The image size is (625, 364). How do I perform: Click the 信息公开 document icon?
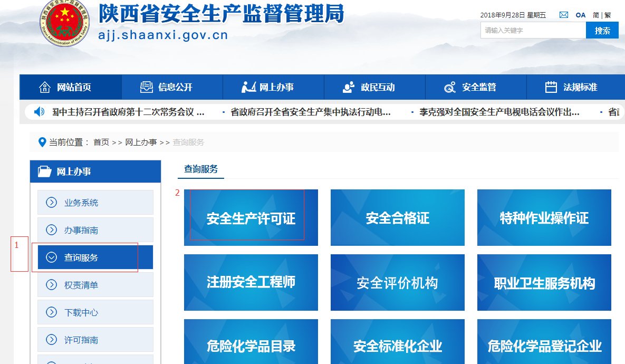click(145, 87)
